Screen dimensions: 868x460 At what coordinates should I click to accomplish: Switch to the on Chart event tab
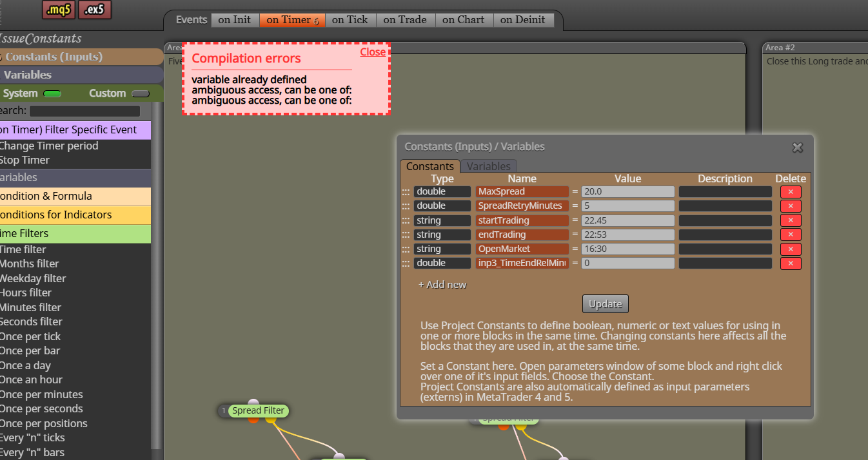tap(464, 20)
